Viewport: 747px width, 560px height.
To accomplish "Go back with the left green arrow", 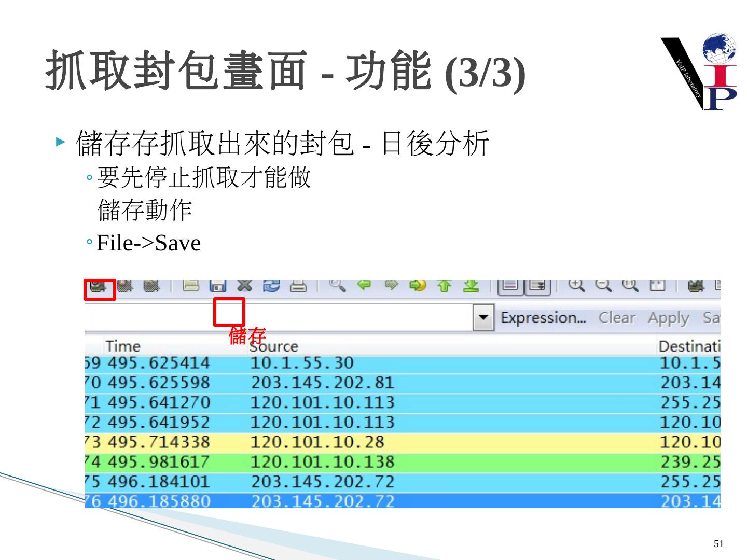I will [x=365, y=285].
